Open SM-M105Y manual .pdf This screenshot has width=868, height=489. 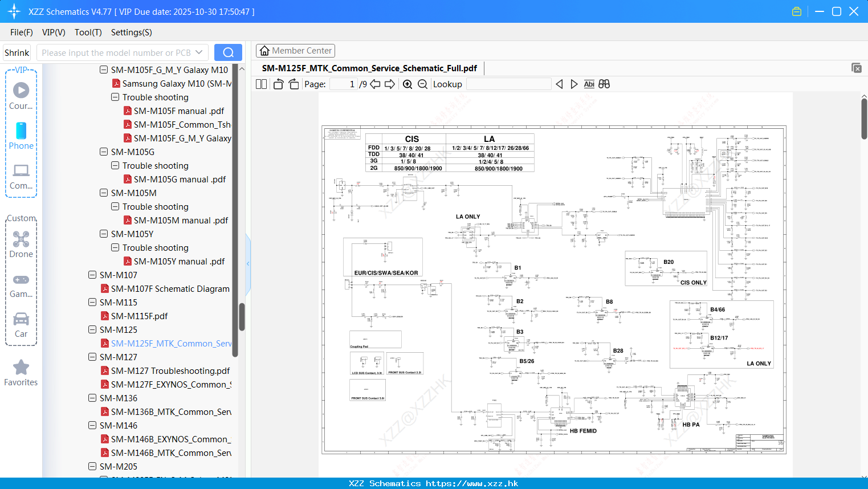pyautogui.click(x=179, y=262)
